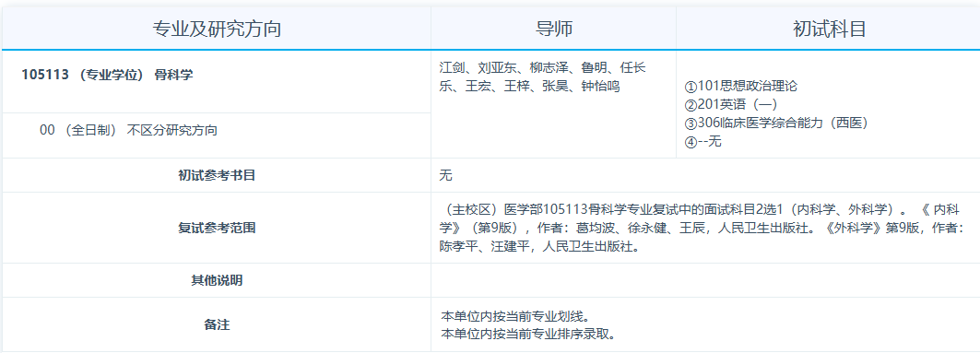Click the 无 value for 初试参考书目

[x=445, y=175]
